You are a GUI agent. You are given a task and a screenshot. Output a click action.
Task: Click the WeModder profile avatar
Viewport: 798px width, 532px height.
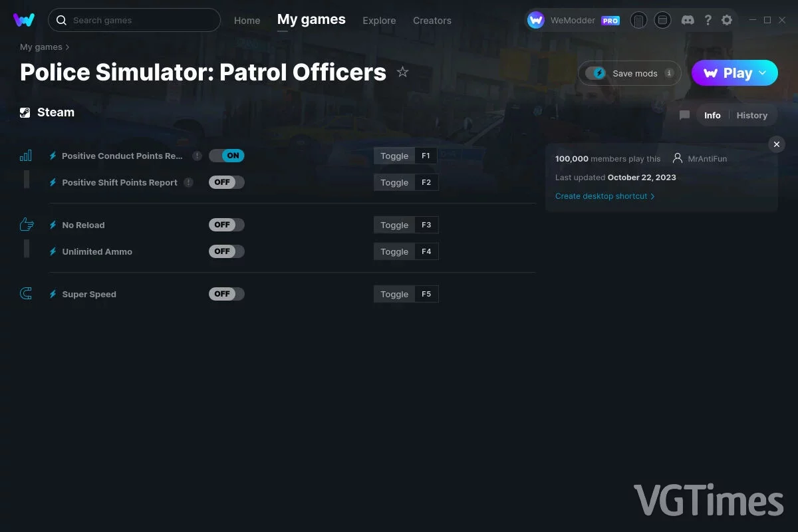click(x=536, y=20)
